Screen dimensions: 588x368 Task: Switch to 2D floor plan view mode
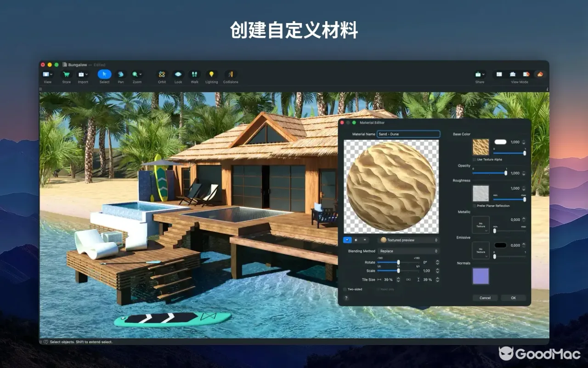point(499,75)
